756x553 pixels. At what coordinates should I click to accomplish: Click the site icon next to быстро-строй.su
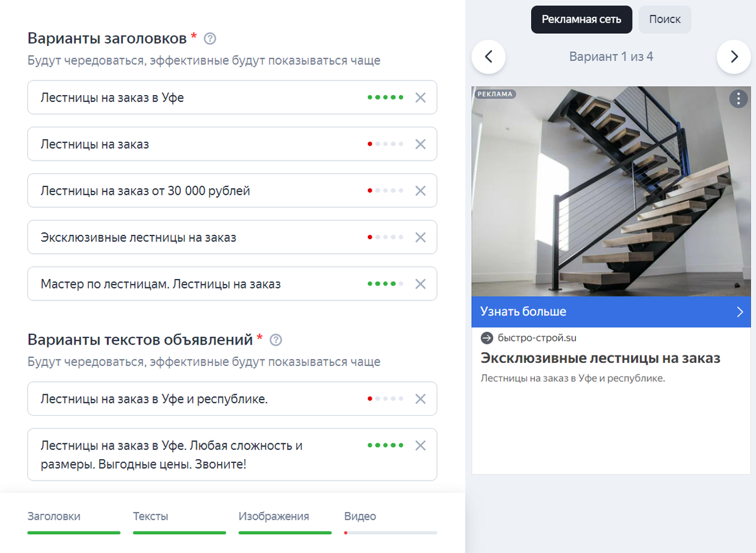pos(486,338)
